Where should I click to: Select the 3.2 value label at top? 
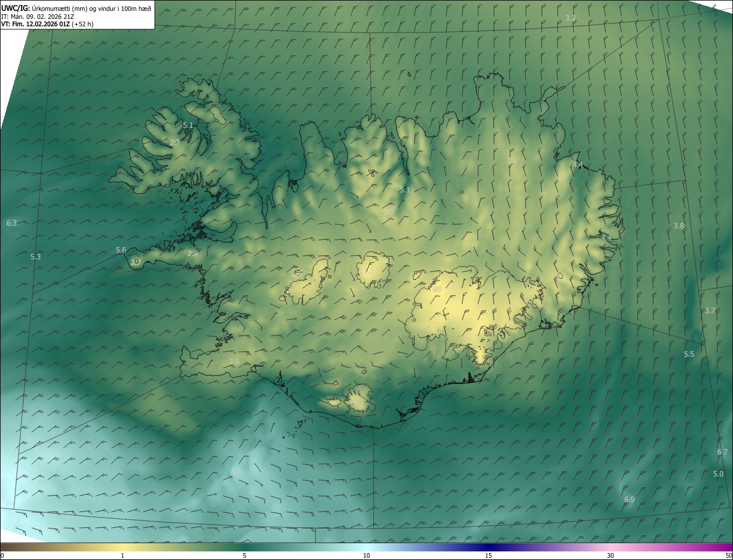(570, 18)
